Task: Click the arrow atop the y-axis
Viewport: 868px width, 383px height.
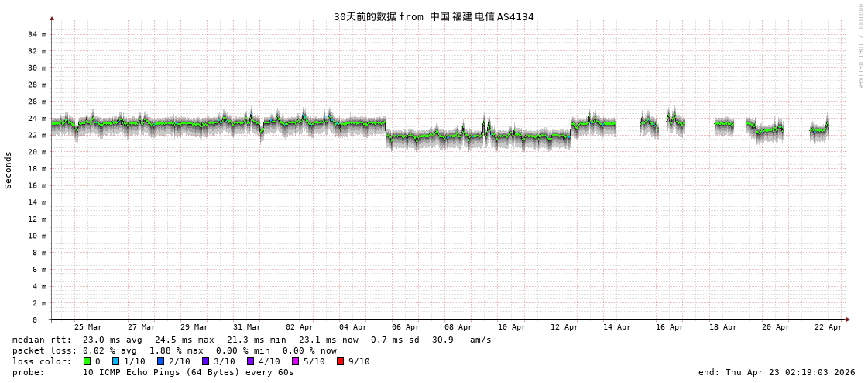Action: pyautogui.click(x=52, y=18)
